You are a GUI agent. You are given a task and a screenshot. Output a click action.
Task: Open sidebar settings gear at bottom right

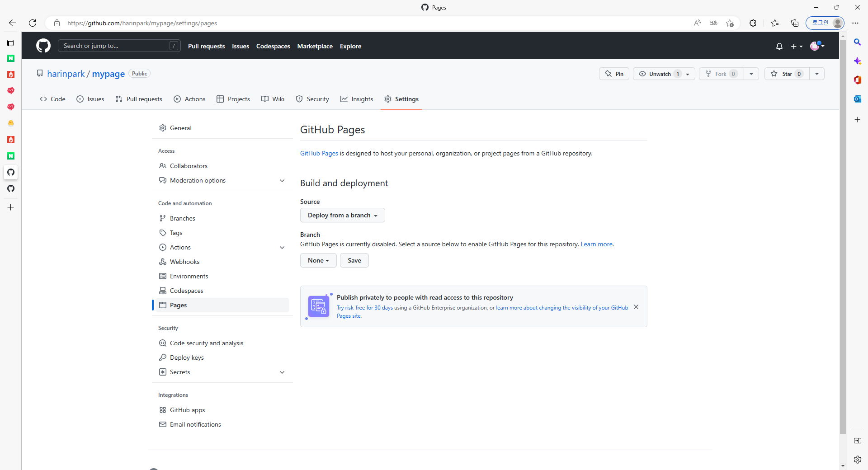857,460
